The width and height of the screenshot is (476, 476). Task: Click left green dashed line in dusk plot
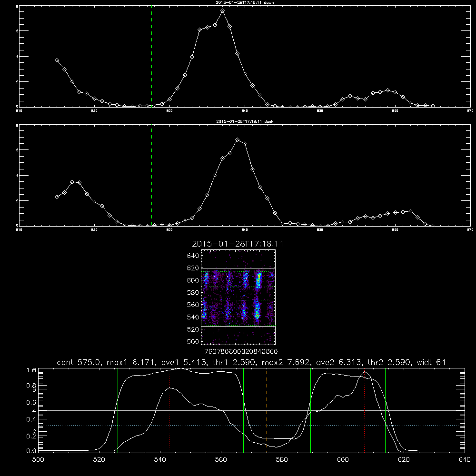tap(151, 175)
